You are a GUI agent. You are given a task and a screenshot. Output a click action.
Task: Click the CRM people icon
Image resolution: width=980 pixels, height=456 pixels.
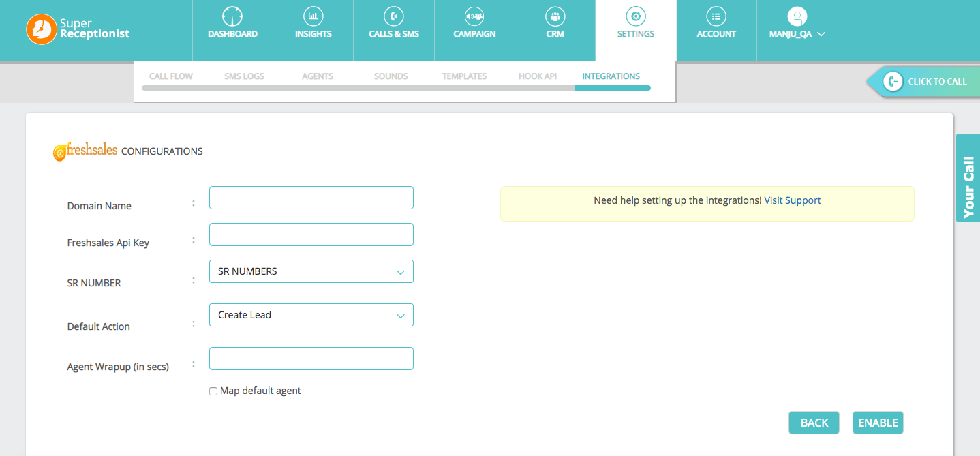pos(555,16)
